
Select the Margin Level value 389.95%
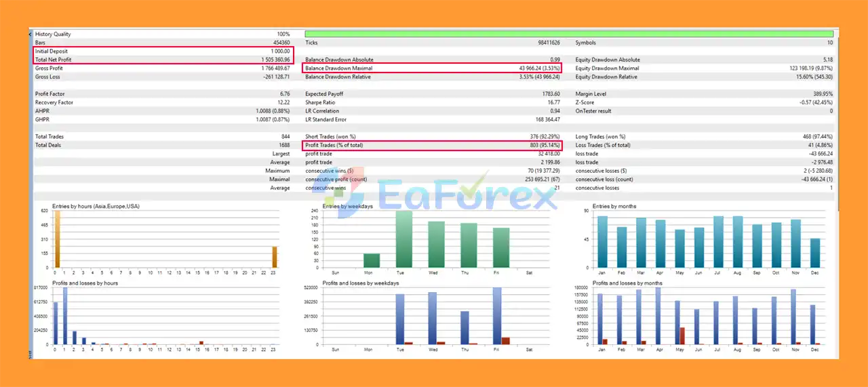click(x=823, y=94)
